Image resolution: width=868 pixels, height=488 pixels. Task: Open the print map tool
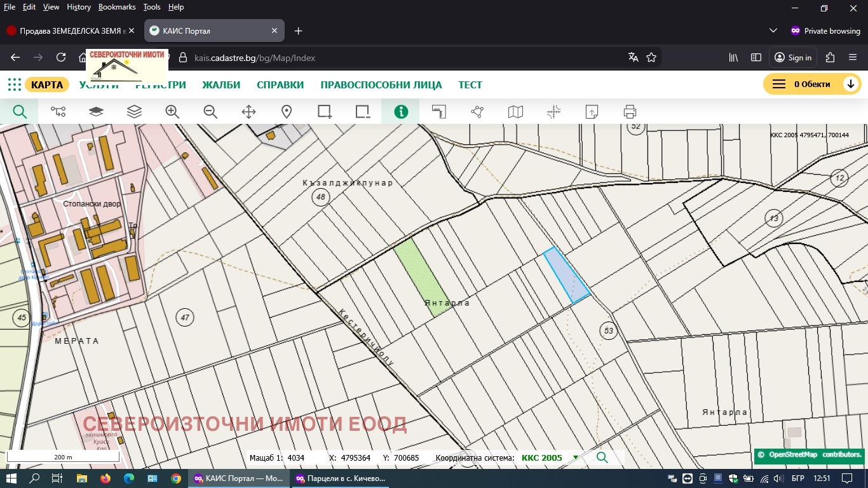click(x=630, y=112)
